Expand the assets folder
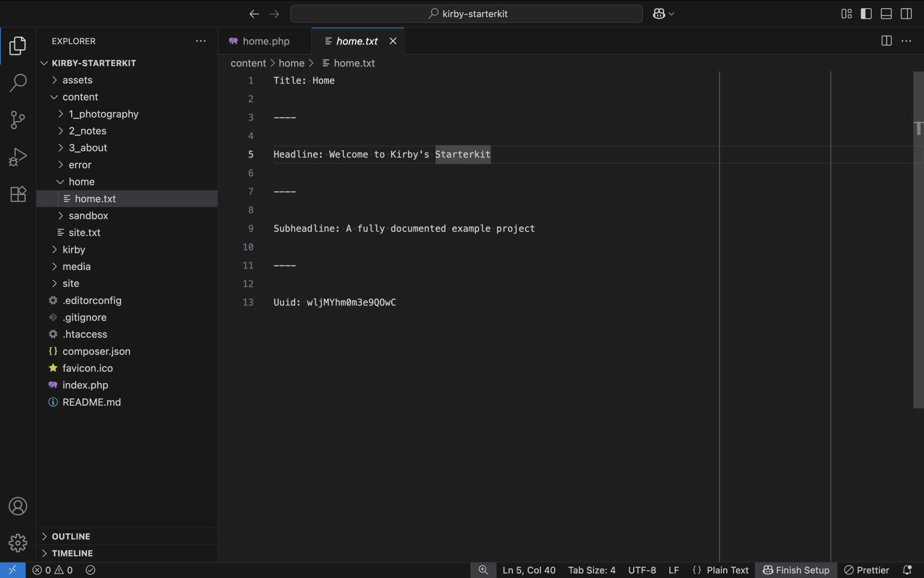The image size is (924, 578). pos(77,80)
